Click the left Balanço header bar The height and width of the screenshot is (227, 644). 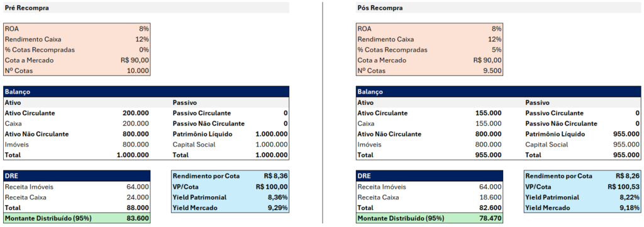coord(146,92)
